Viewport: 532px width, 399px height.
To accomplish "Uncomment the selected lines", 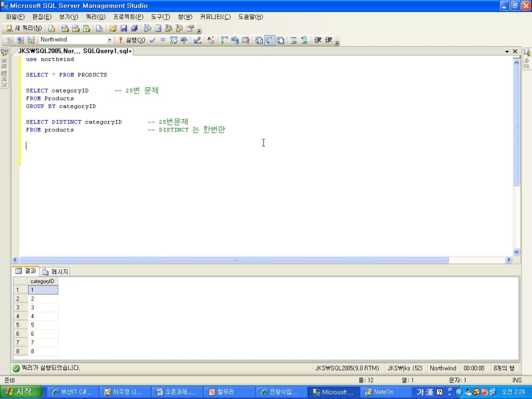I will tap(304, 40).
